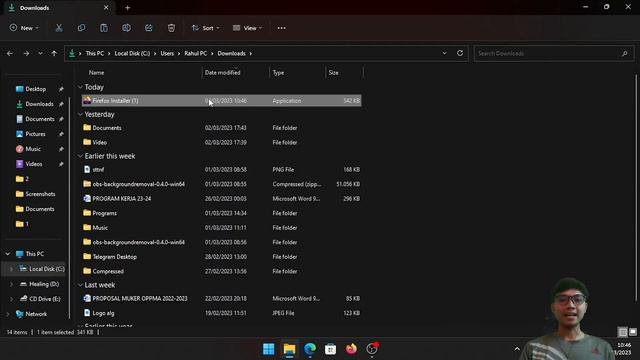The width and height of the screenshot is (640, 360).
Task: Open the View dropdown menu
Action: tap(247, 28)
